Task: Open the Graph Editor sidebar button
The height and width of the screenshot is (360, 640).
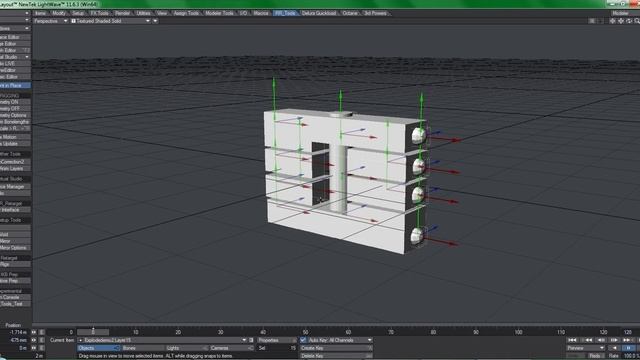Action: click(x=15, y=50)
